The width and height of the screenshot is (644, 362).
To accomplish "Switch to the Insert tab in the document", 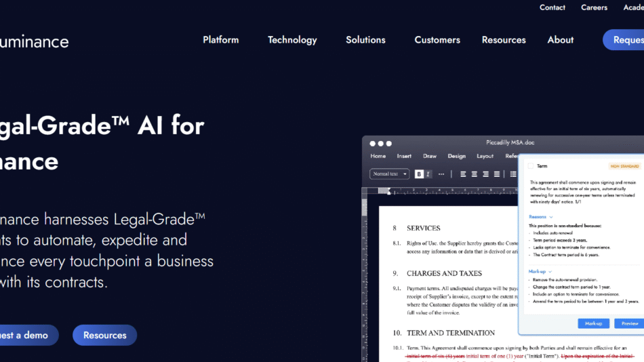I will (404, 156).
